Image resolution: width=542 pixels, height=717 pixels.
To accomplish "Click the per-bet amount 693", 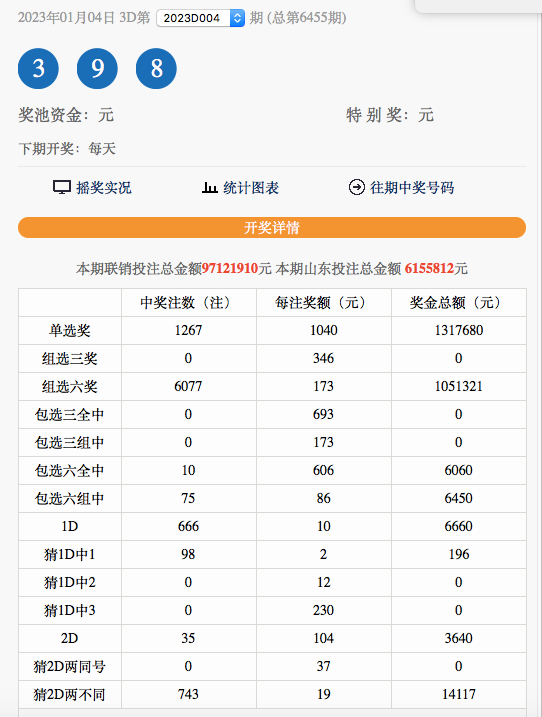I will point(323,414).
